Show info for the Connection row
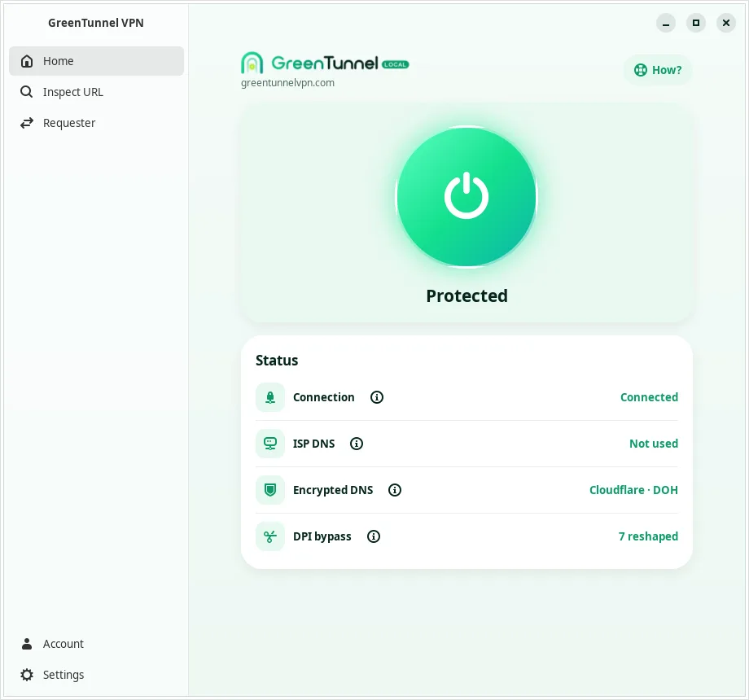The height and width of the screenshot is (700, 749). pos(377,397)
